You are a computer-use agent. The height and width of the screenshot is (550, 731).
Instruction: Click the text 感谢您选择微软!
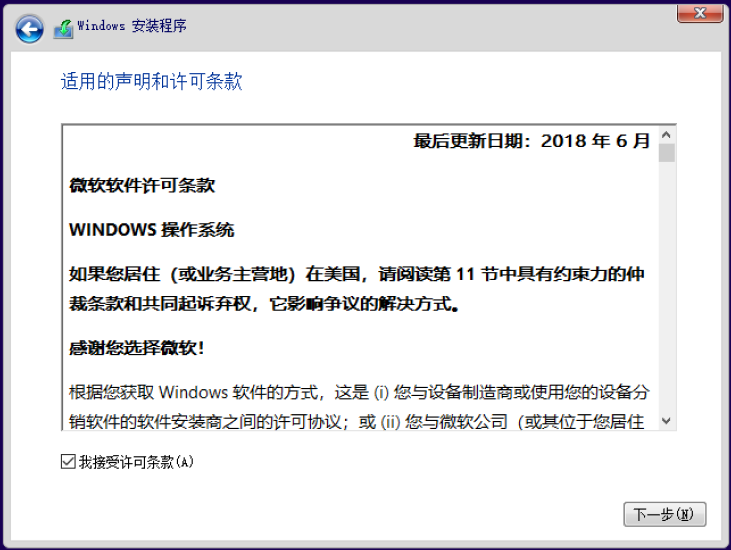tap(137, 348)
